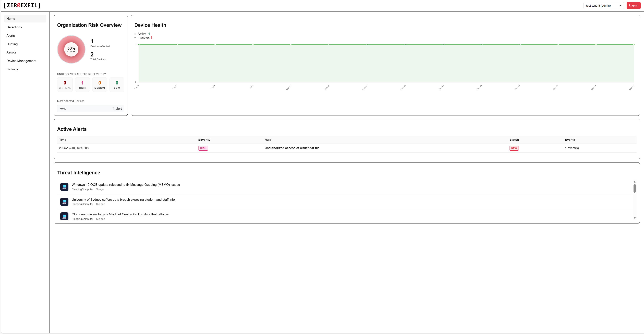Image resolution: width=644 pixels, height=334 pixels.
Task: Open Device Management from sidebar
Action: coord(21,61)
